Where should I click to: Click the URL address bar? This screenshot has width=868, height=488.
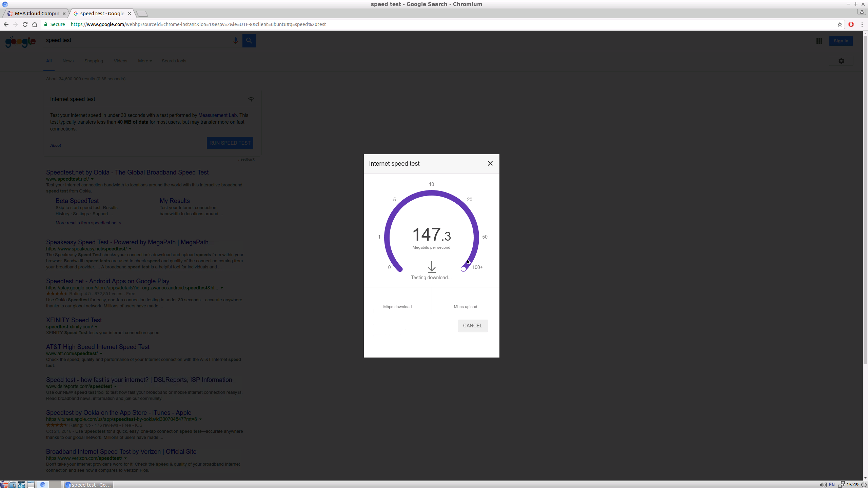click(x=441, y=24)
